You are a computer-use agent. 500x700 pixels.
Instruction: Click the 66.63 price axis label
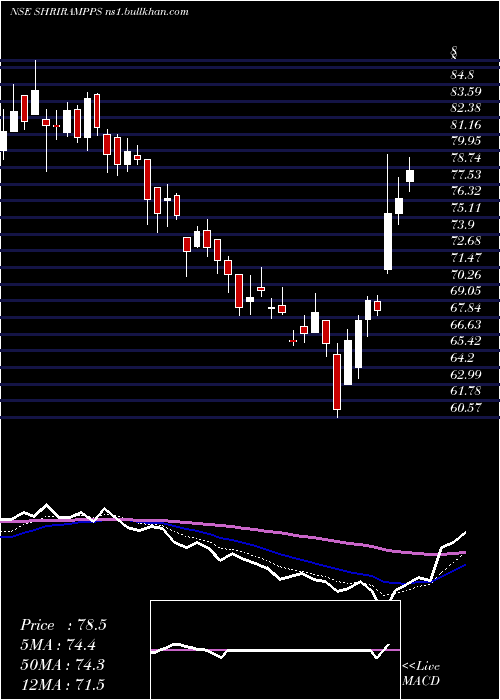coord(466,324)
